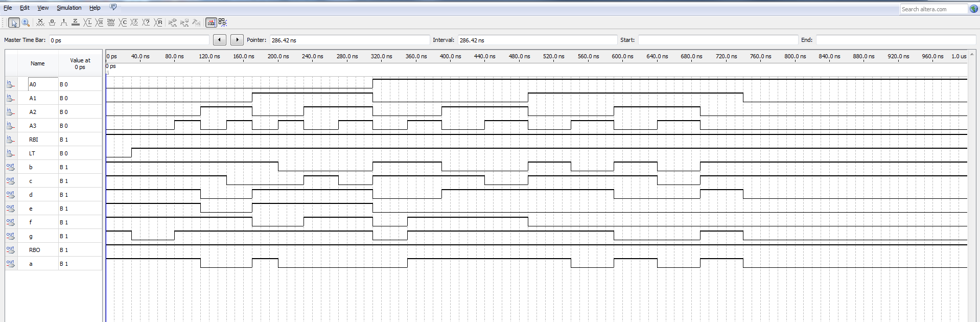Screen dimensions: 980x322
Task: Toggle the Snap to Grid button
Action: [x=223, y=22]
